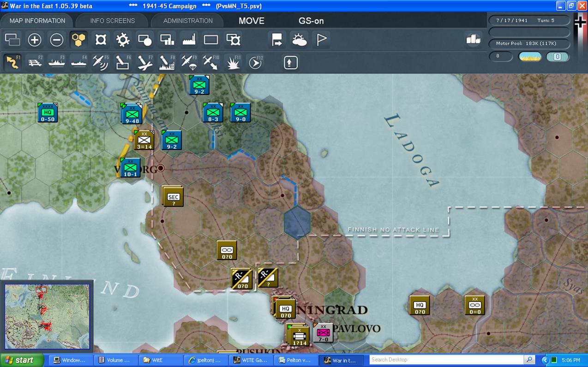Select the Finnish 8-3 infantry counter
The width and height of the screenshot is (588, 367).
point(213,112)
